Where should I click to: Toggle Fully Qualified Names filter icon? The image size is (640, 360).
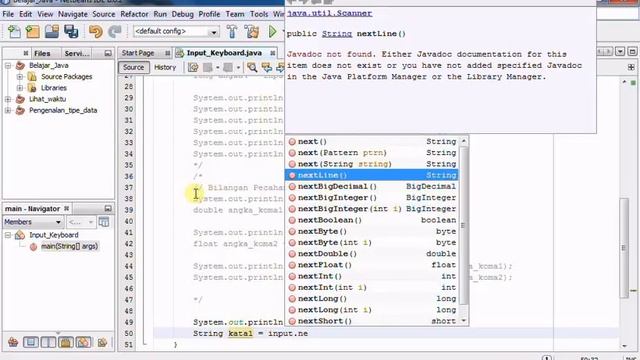(102, 342)
